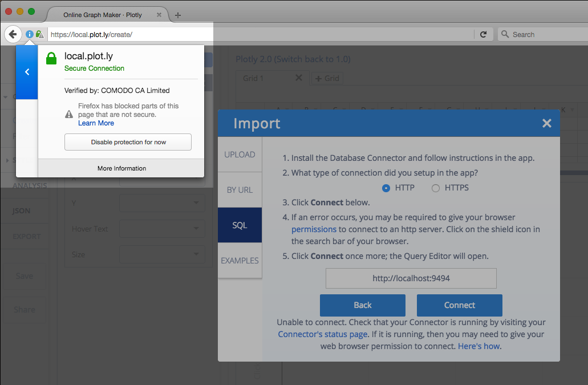The height and width of the screenshot is (385, 588).
Task: Open the permissions link in step 4
Action: pyautogui.click(x=314, y=229)
